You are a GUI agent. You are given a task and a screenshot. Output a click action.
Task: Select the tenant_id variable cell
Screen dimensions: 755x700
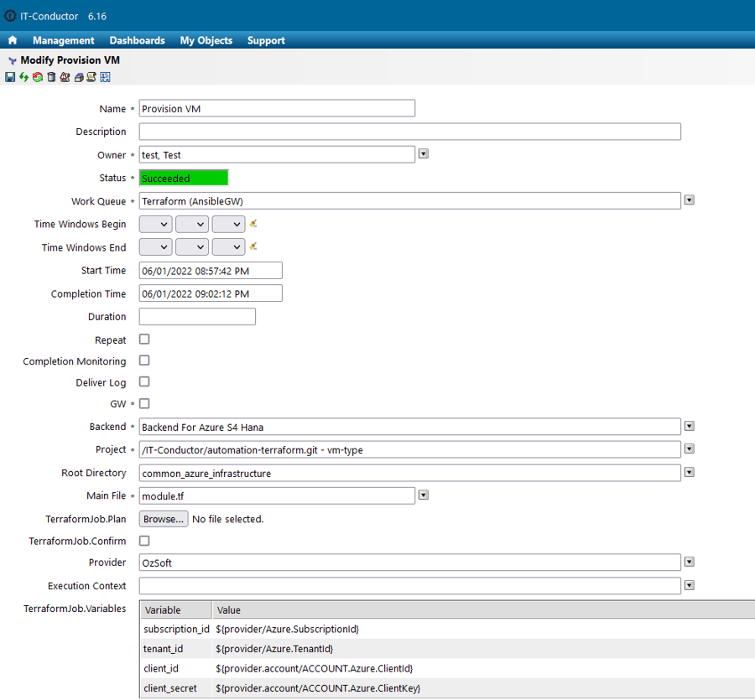[x=176, y=649]
